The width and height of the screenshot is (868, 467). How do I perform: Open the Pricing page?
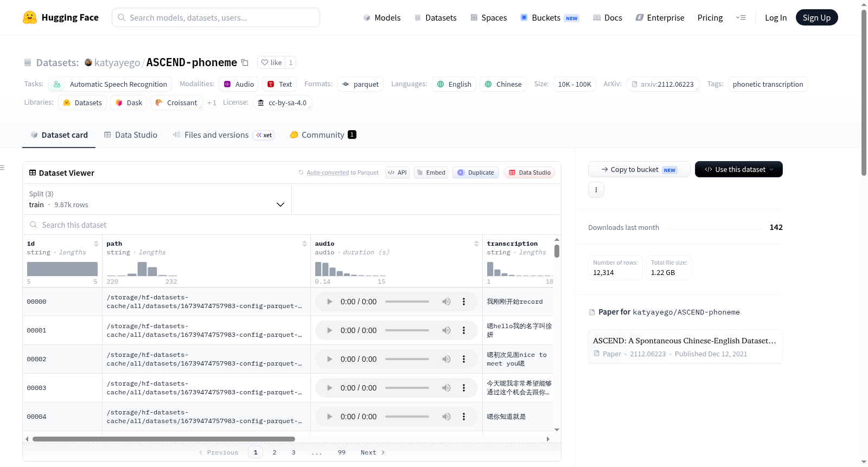tap(710, 17)
